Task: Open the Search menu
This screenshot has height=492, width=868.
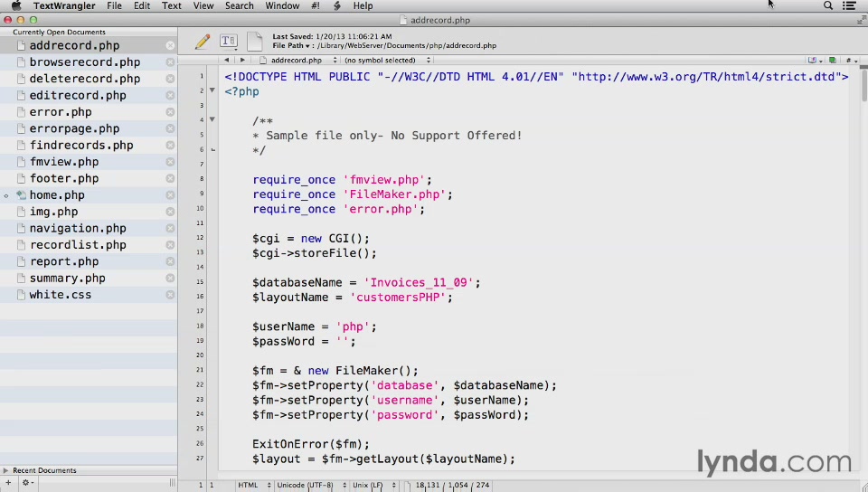Action: (x=239, y=5)
